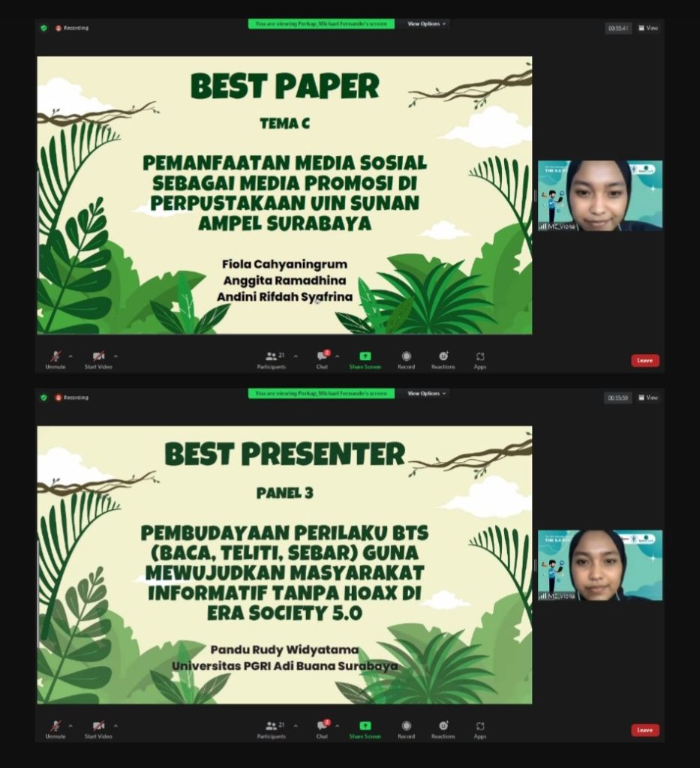Click View layout button in top window

pyautogui.click(x=648, y=28)
